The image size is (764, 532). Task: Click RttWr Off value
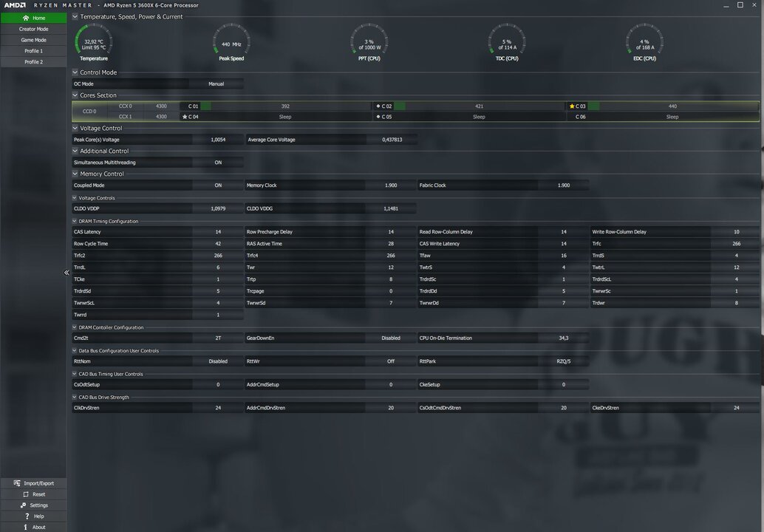tap(391, 361)
